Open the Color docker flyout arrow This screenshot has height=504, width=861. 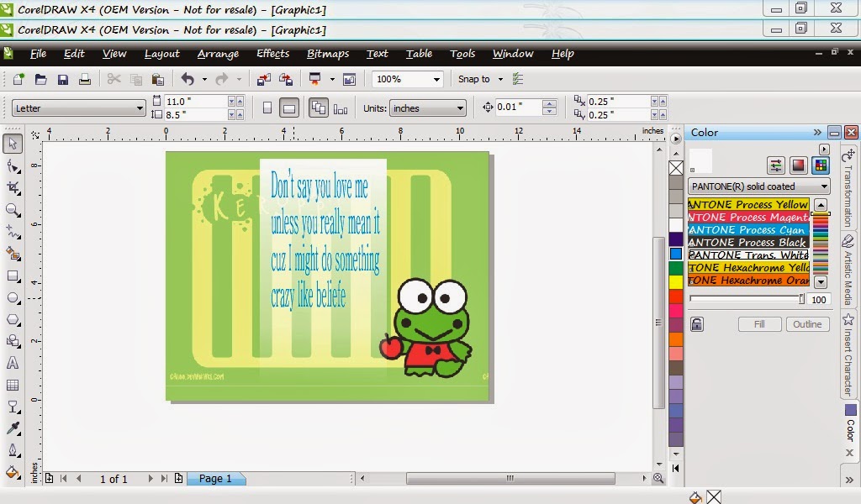[824, 150]
